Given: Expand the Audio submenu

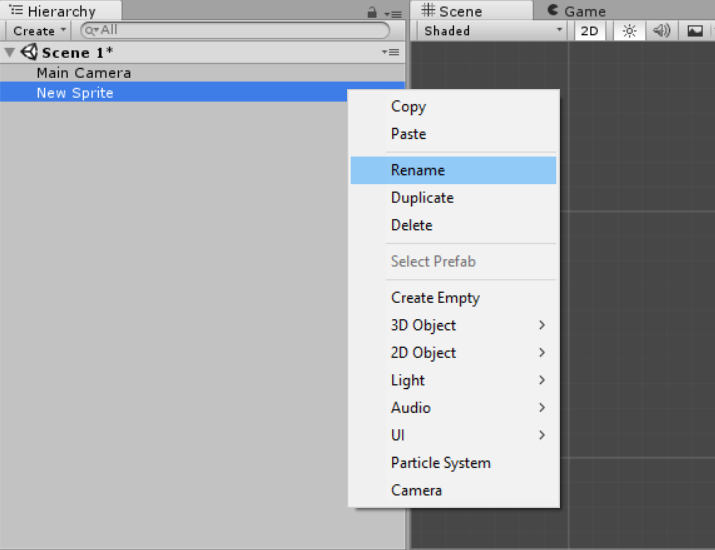Looking at the screenshot, I should (453, 407).
